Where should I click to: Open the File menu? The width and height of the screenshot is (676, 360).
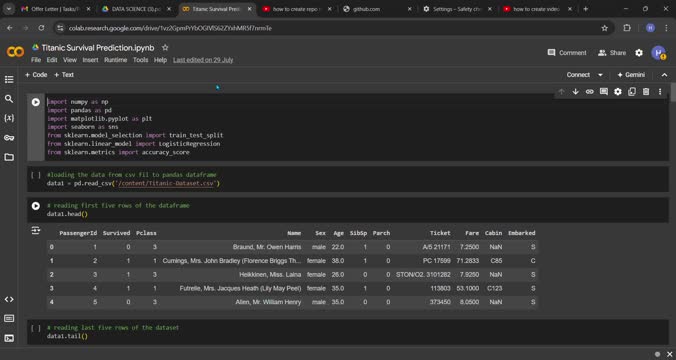(36, 60)
